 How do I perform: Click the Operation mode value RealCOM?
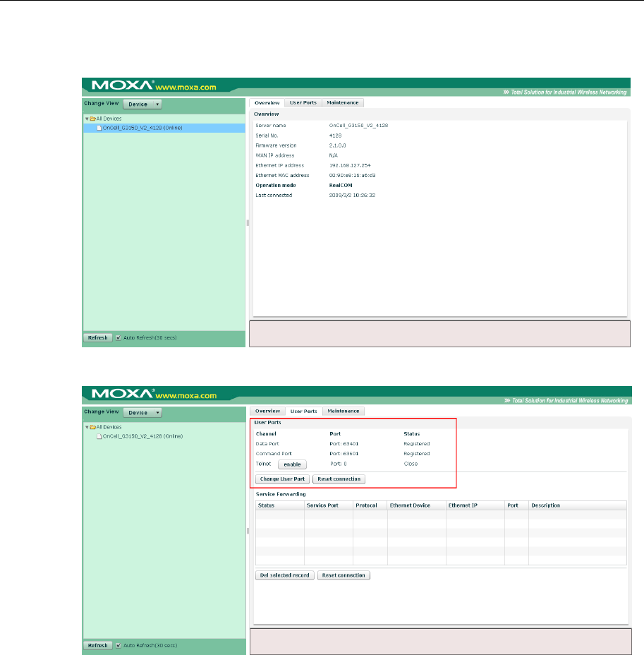(341, 186)
